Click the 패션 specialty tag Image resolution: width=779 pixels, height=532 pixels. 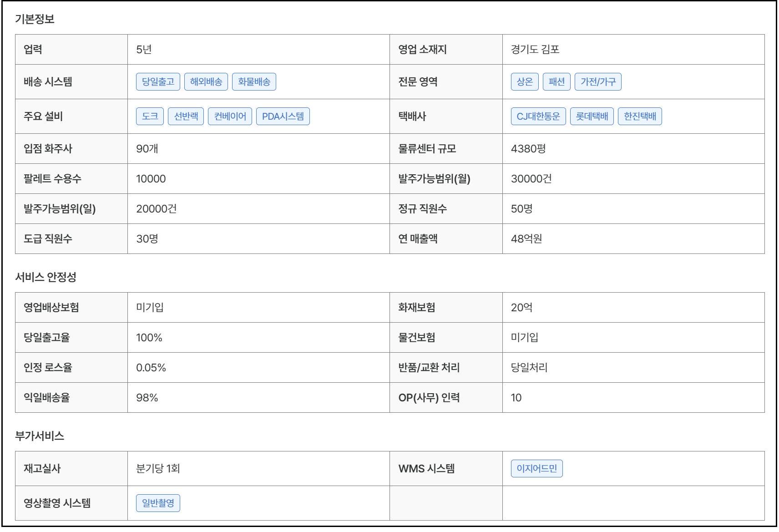(556, 82)
